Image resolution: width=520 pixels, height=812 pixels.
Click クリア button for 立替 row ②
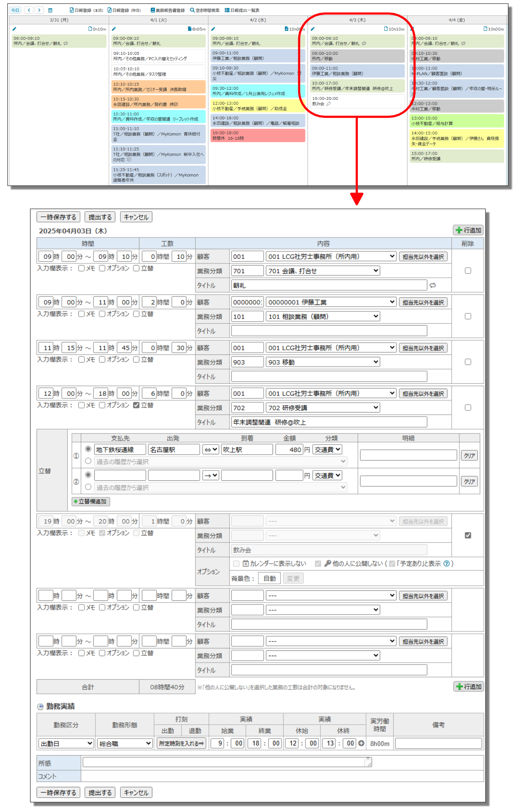pyautogui.click(x=469, y=481)
